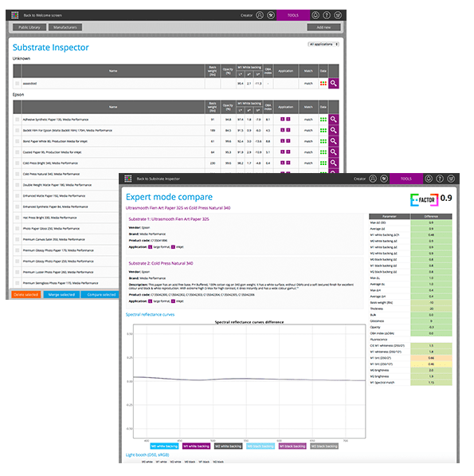Image resolution: width=474 pixels, height=476 pixels.
Task: Open help question icon in Substrate Inspector header
Action: point(327,15)
